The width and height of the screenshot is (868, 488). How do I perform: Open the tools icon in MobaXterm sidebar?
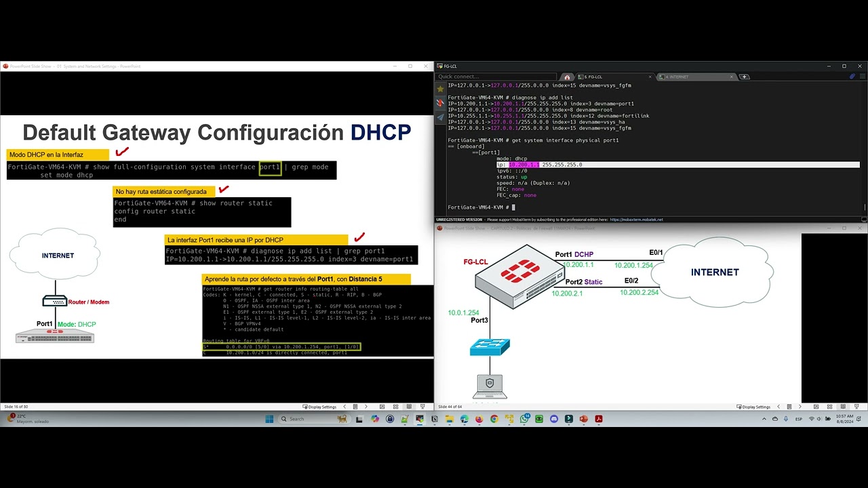point(441,103)
